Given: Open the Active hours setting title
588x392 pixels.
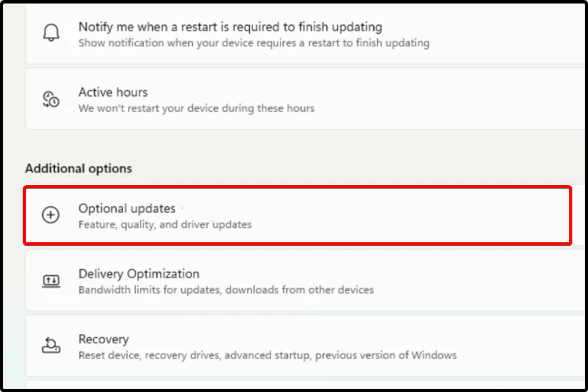Looking at the screenshot, I should pyautogui.click(x=113, y=93).
